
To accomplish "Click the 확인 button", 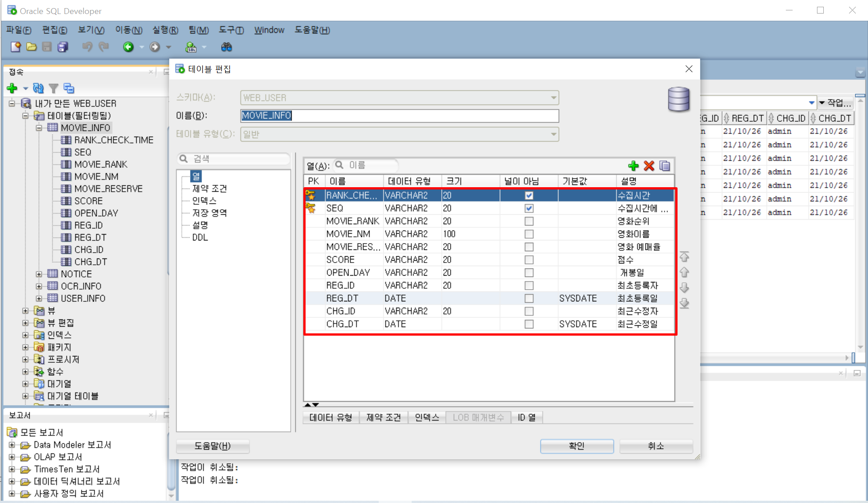I will pyautogui.click(x=576, y=446).
